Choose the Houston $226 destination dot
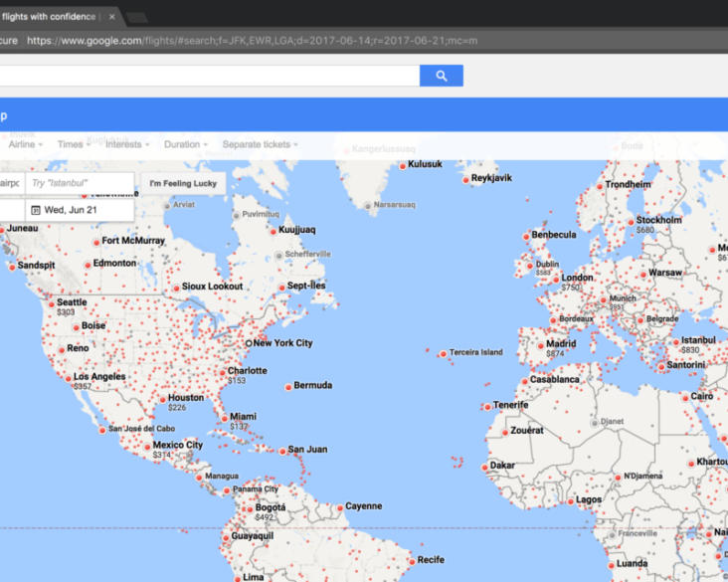The height and width of the screenshot is (582, 728). click(x=162, y=400)
